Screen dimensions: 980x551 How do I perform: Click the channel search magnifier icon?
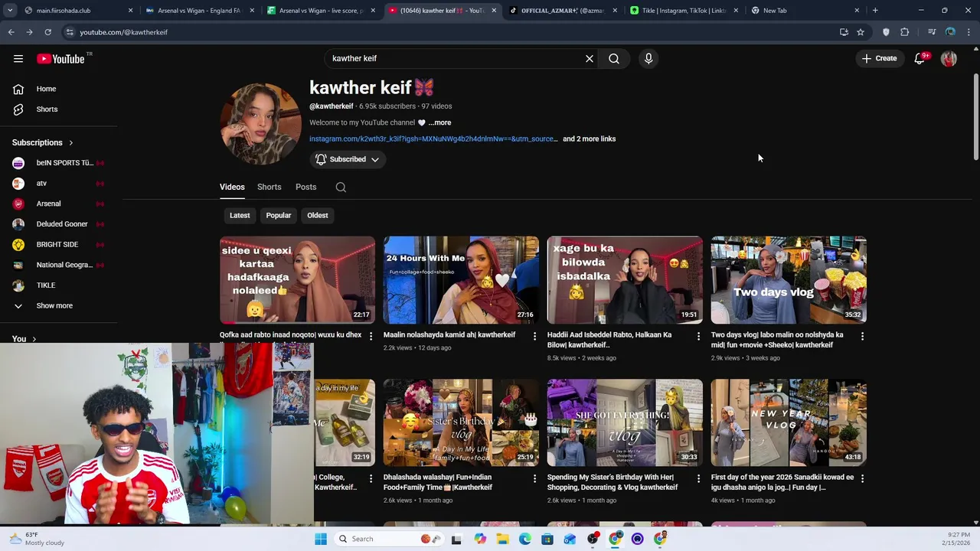(x=341, y=187)
